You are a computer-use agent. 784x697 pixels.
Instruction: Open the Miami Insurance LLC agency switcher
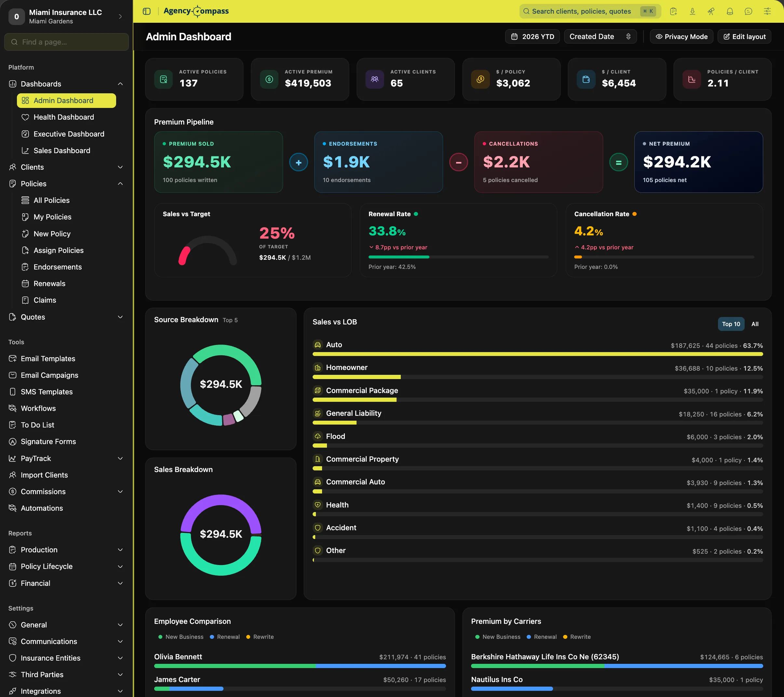pos(66,17)
